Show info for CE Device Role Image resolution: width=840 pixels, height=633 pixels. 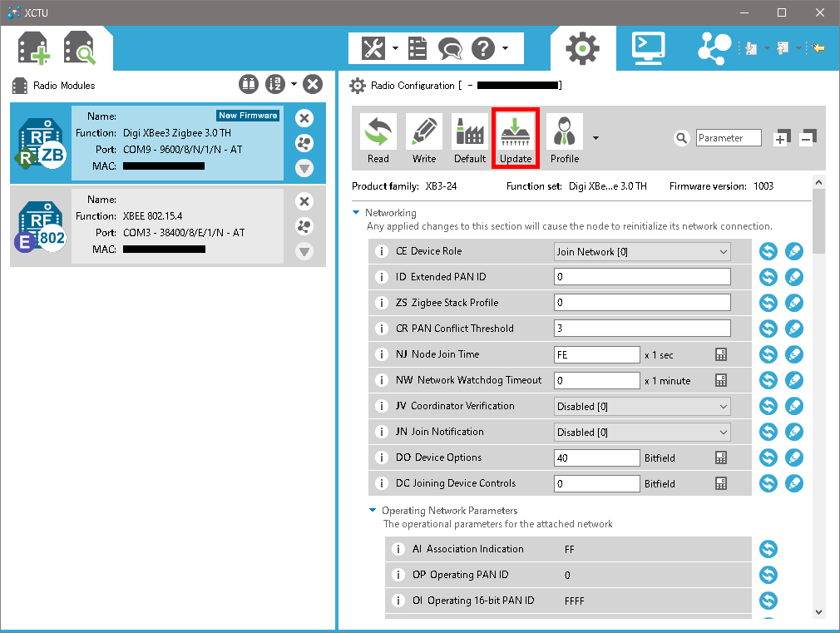click(382, 251)
